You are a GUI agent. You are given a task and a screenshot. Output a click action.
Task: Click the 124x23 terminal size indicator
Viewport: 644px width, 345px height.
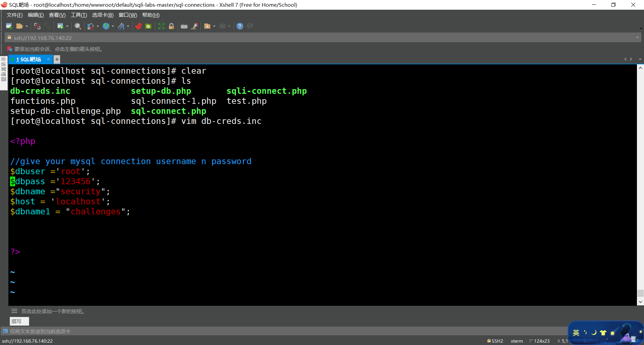point(539,341)
